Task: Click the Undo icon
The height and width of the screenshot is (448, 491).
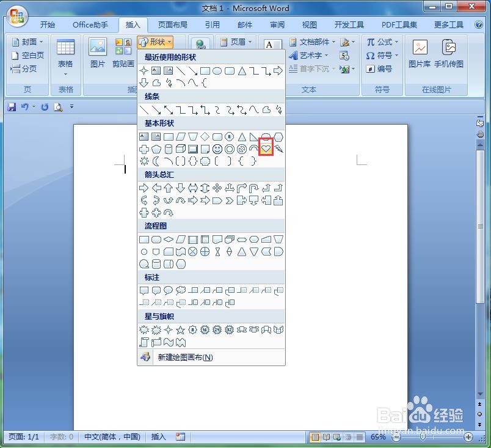Action: pos(25,107)
